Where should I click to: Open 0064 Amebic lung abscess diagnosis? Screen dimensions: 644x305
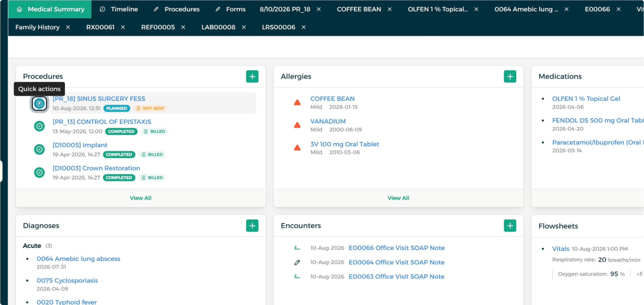click(78, 259)
